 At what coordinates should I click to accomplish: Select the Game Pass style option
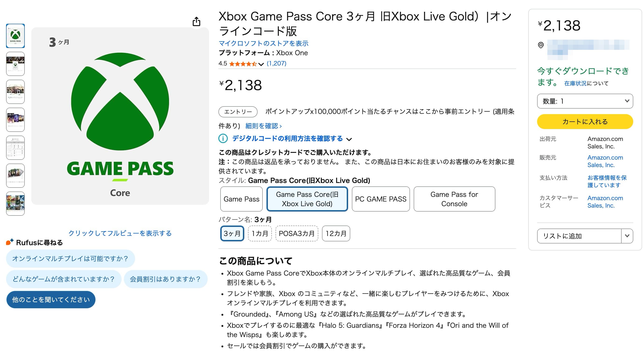point(241,199)
